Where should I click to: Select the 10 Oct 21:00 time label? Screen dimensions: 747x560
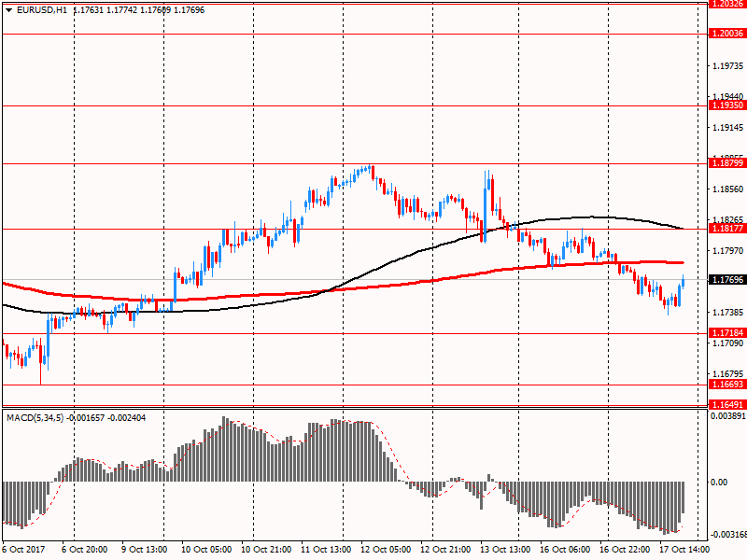(266, 549)
